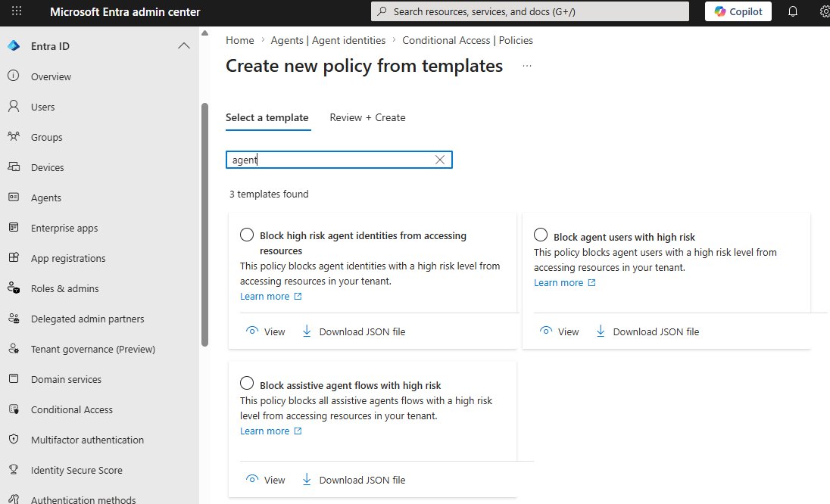
Task: Switch to the Select a template tab
Action: coord(267,117)
